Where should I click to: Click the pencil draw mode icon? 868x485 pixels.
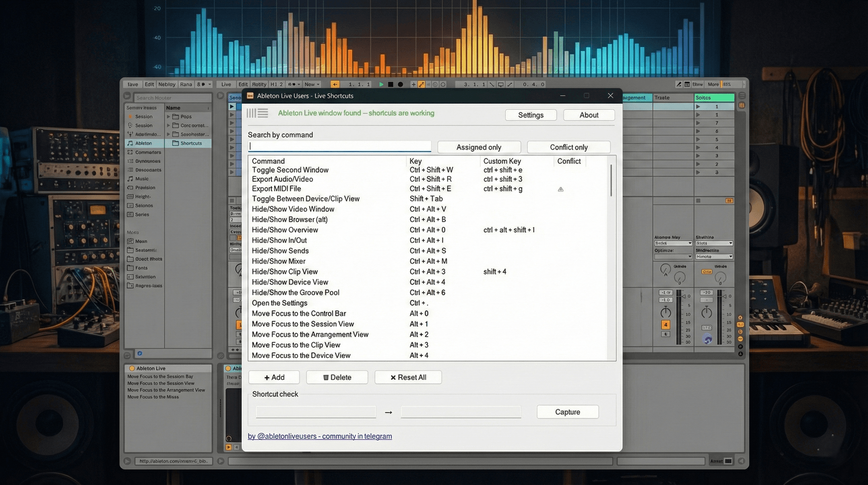(679, 85)
